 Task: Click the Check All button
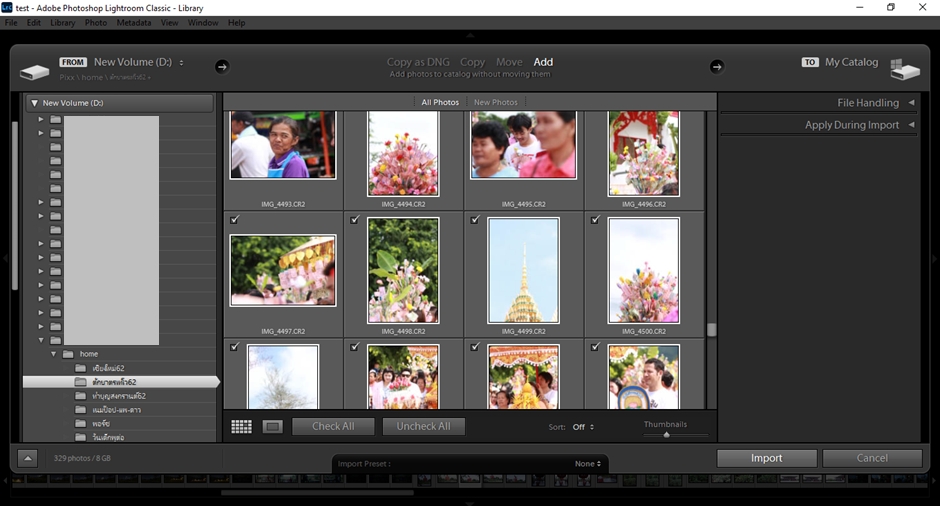coord(333,426)
